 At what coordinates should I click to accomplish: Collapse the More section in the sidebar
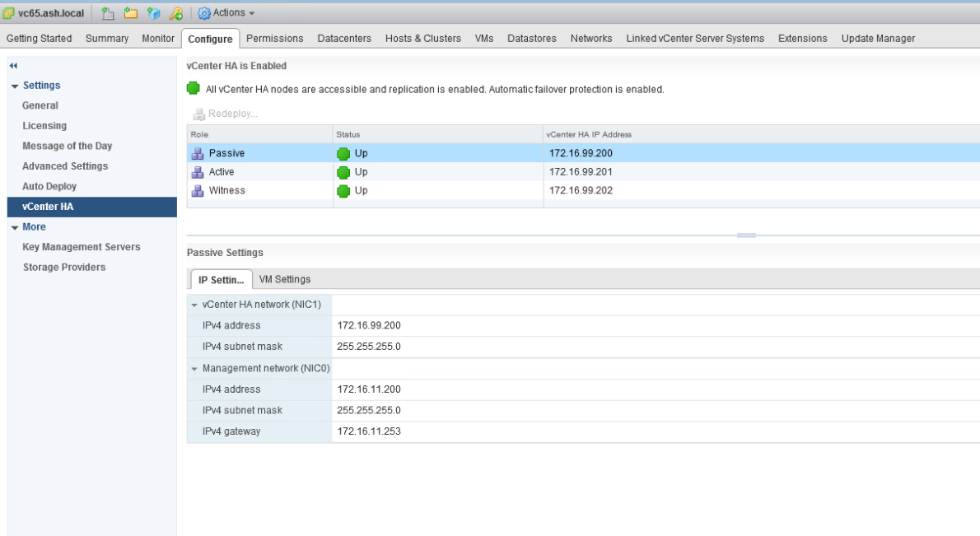[15, 228]
